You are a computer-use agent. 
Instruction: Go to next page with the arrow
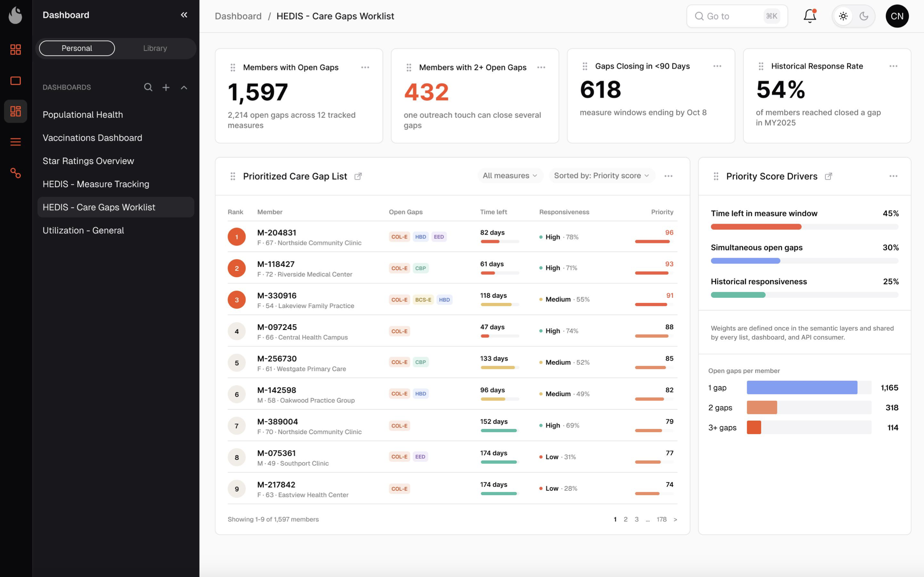click(x=675, y=519)
